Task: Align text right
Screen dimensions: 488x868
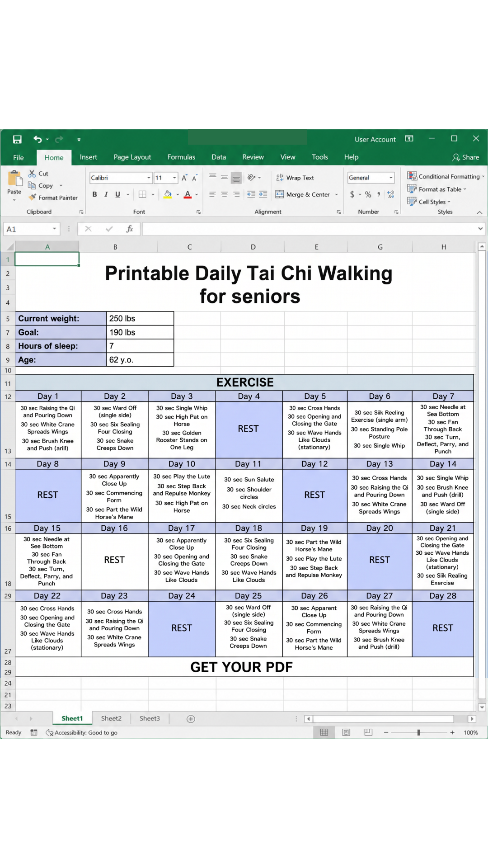Action: 236,194
